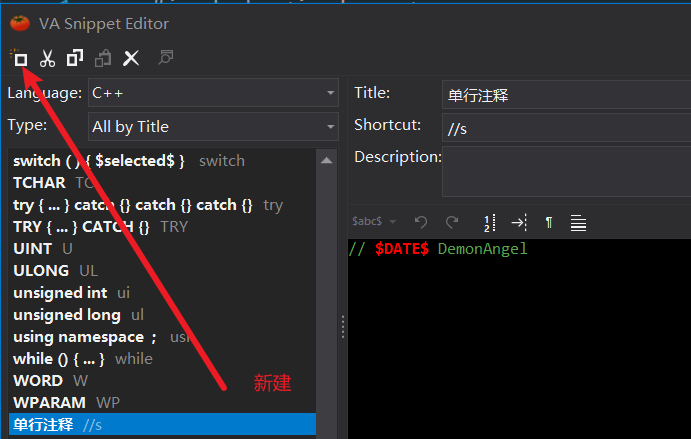Click the Shortcut field containing //s
This screenshot has width=691, height=439.
pos(567,128)
